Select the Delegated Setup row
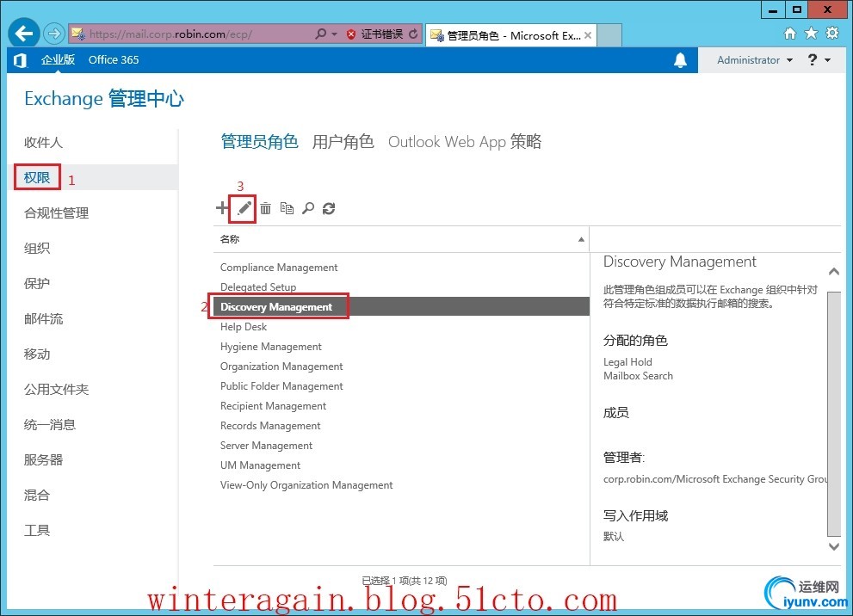853x616 pixels. 401,287
